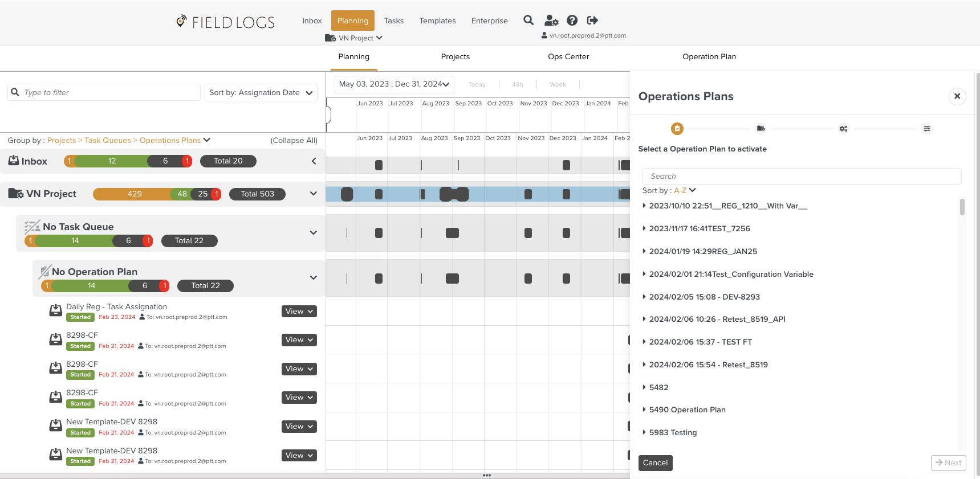Switch to the Ops Center tab
Viewport: 980px width, 479px height.
pos(568,57)
